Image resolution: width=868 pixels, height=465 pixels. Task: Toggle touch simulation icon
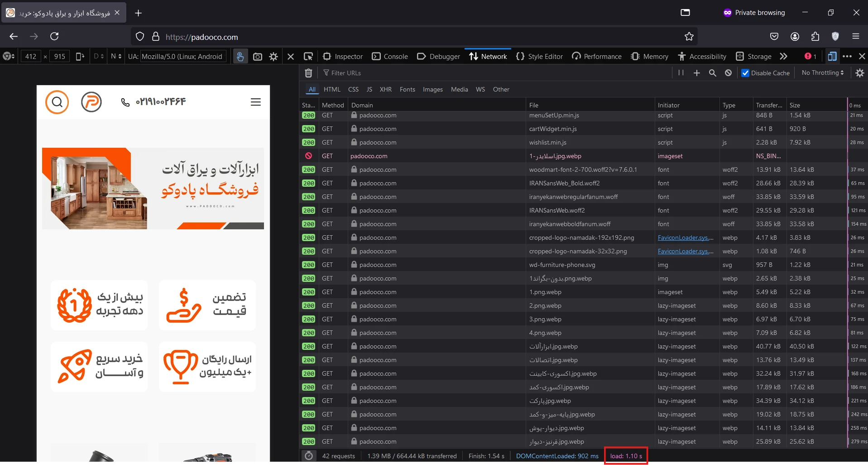pyautogui.click(x=240, y=57)
